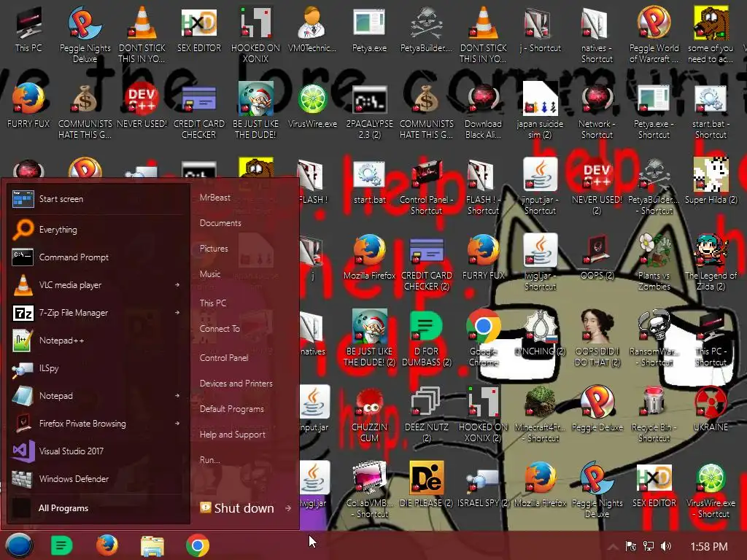This screenshot has width=747, height=560.
Task: Open Documents from the start menu
Action: point(220,223)
